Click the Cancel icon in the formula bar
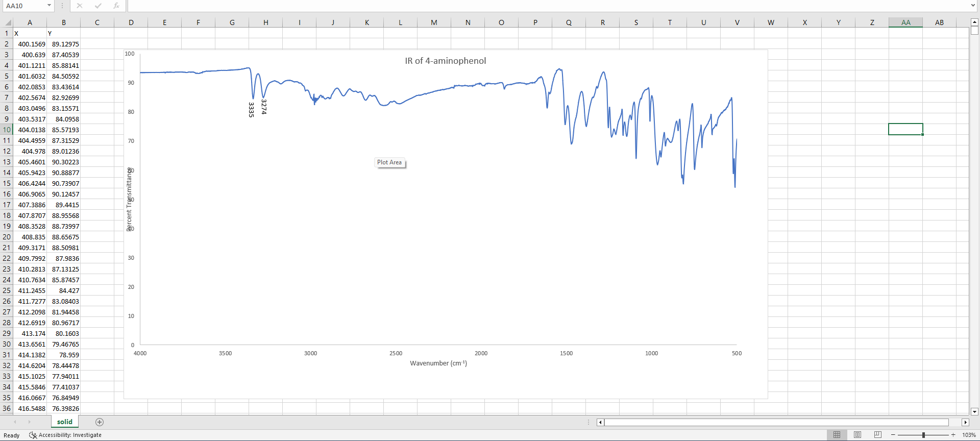 pos(80,6)
